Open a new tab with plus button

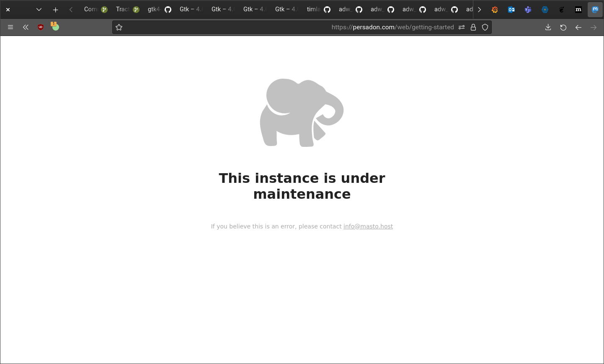[x=55, y=10]
